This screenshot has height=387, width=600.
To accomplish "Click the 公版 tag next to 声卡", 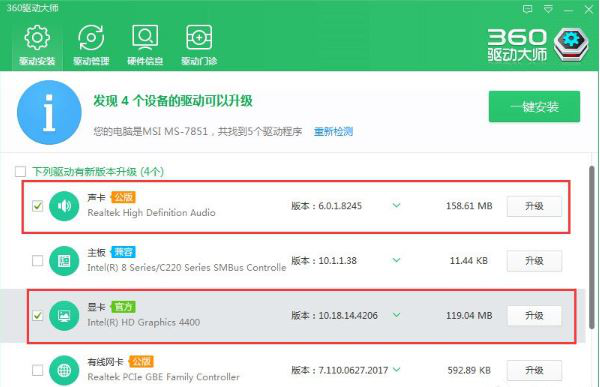I will pos(123,197).
